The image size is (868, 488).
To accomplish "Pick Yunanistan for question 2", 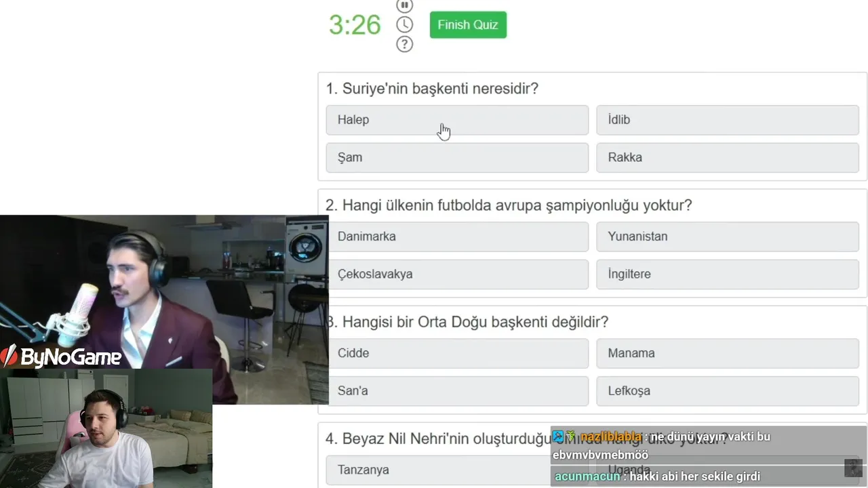I will (728, 237).
